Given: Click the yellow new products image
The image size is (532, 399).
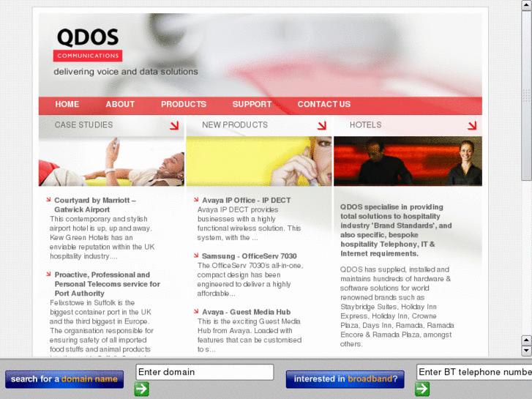Looking at the screenshot, I should tap(259, 161).
